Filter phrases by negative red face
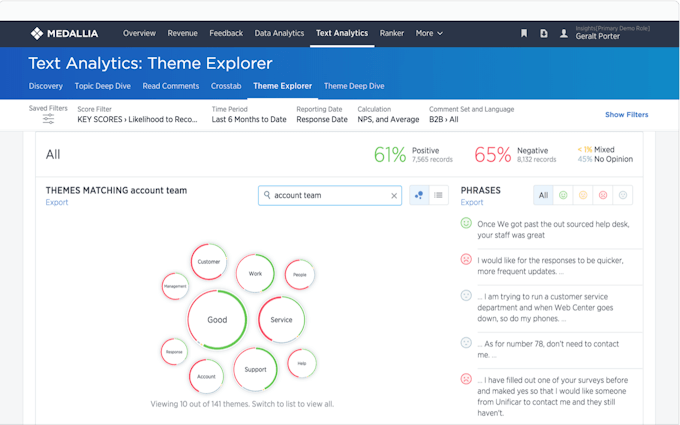 point(603,195)
